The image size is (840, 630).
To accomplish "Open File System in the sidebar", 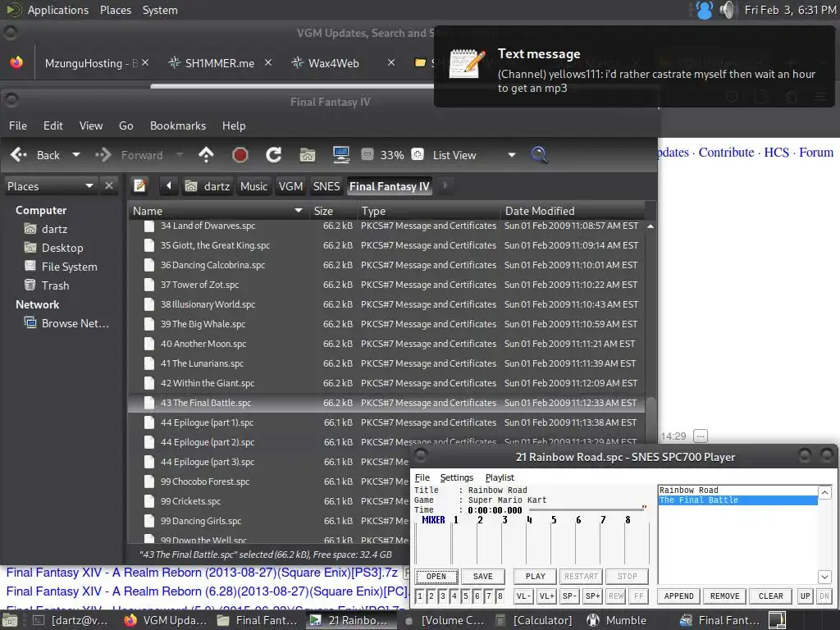I will tap(69, 267).
